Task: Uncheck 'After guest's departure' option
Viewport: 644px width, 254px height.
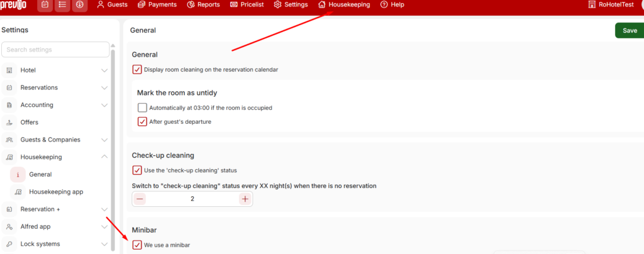Action: pos(142,121)
